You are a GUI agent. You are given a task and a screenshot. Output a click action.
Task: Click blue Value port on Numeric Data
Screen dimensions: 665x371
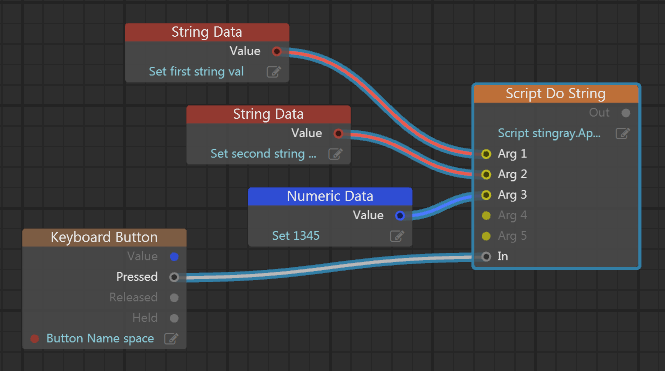click(x=400, y=215)
